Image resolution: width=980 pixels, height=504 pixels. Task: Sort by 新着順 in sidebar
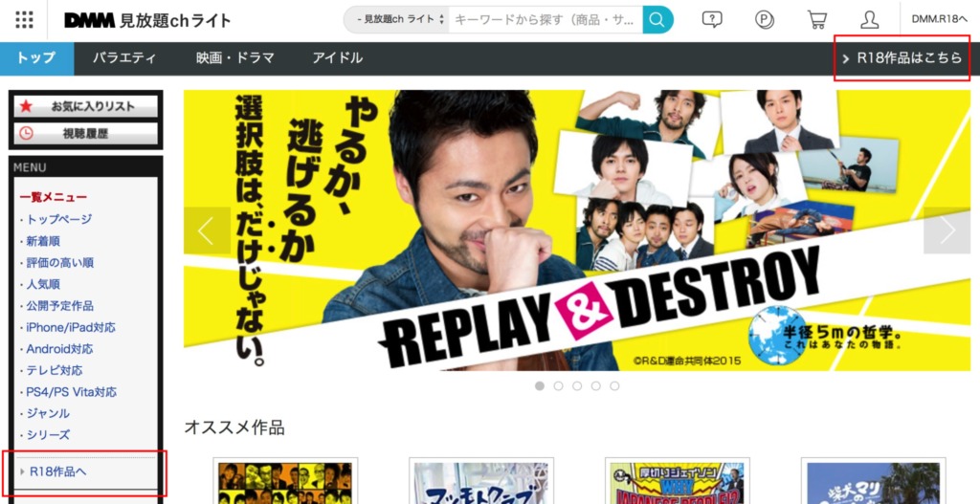point(43,241)
